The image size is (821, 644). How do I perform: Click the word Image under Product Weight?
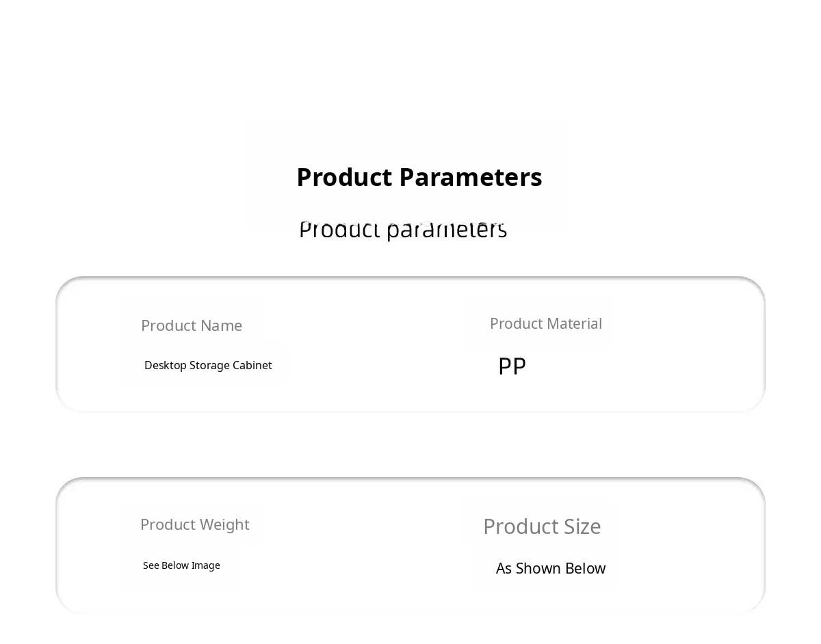pos(205,565)
